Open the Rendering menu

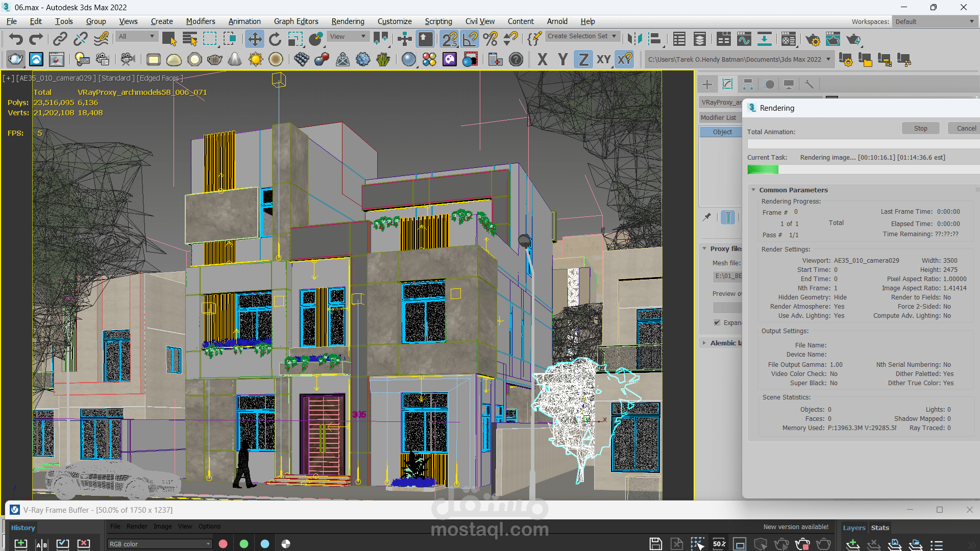[348, 21]
